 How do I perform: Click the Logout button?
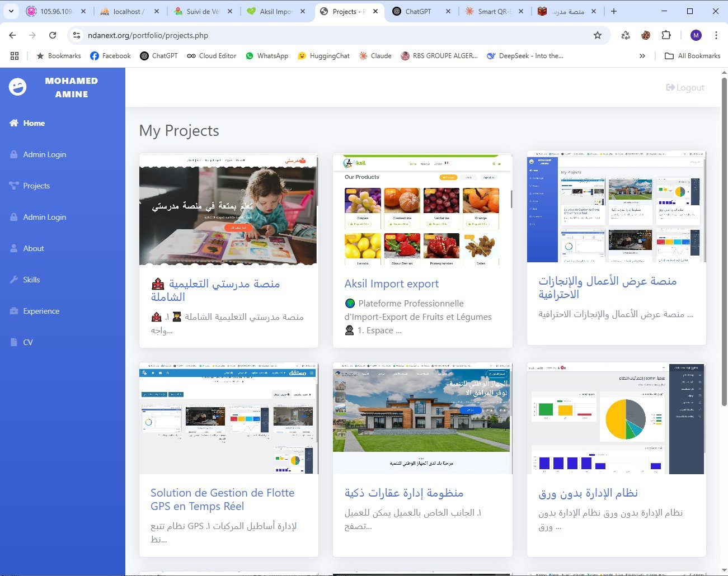(x=685, y=87)
